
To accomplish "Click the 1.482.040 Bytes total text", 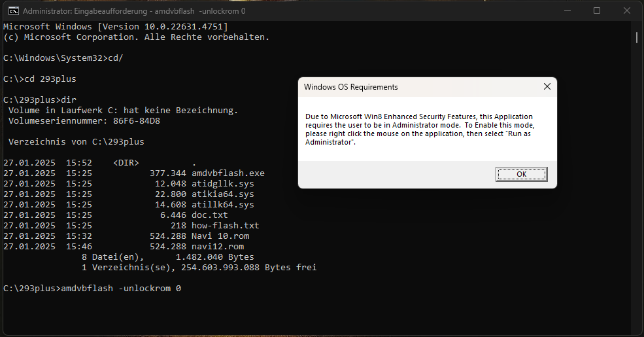I will 215,257.
